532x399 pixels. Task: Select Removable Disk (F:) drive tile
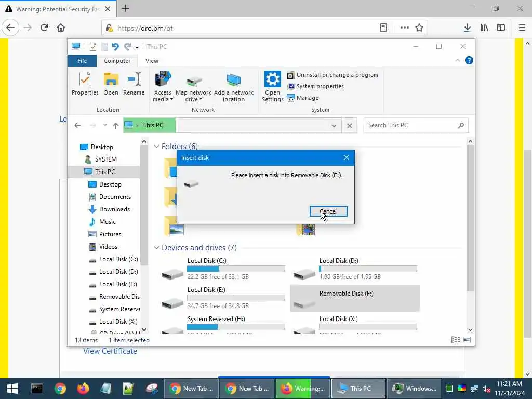coord(355,298)
